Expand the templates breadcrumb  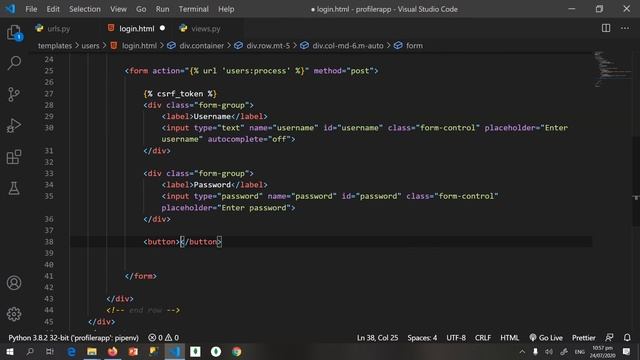pyautogui.click(x=55, y=46)
